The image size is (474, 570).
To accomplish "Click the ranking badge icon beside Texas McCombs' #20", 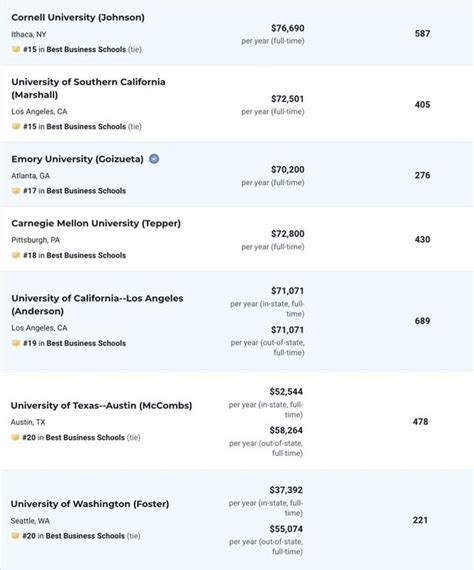I will 15,437.
